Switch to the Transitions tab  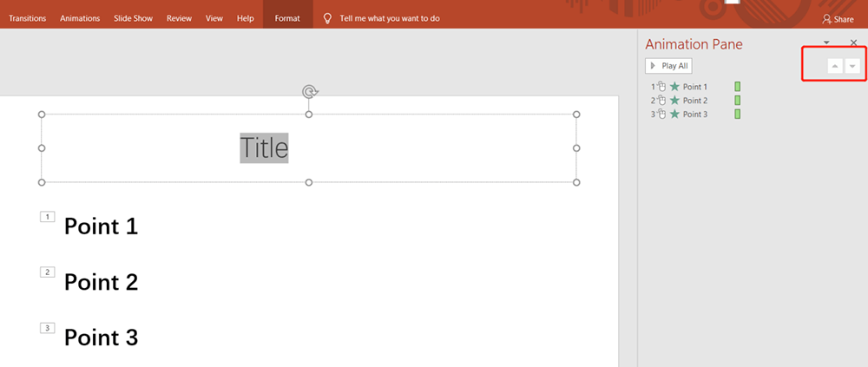(28, 18)
